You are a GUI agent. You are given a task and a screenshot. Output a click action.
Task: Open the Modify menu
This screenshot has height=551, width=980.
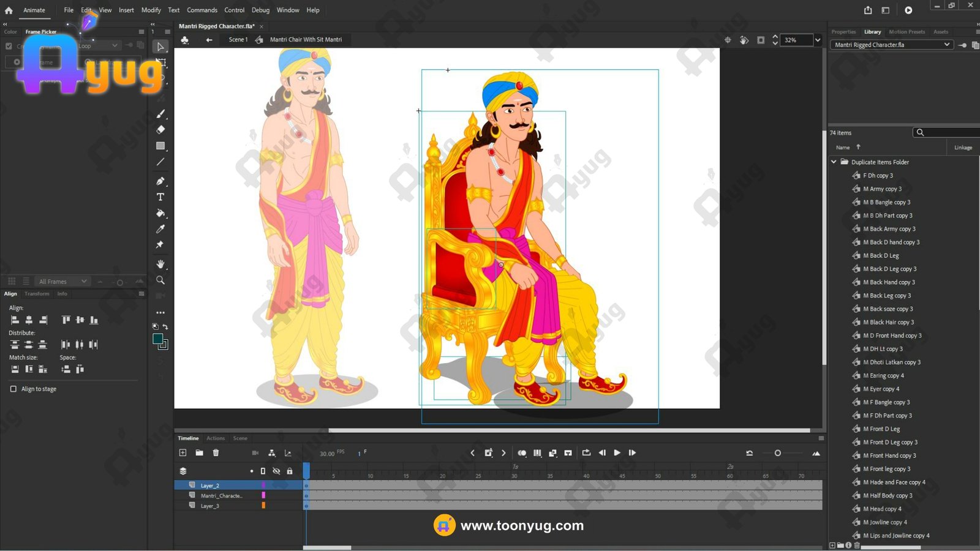[x=151, y=10]
